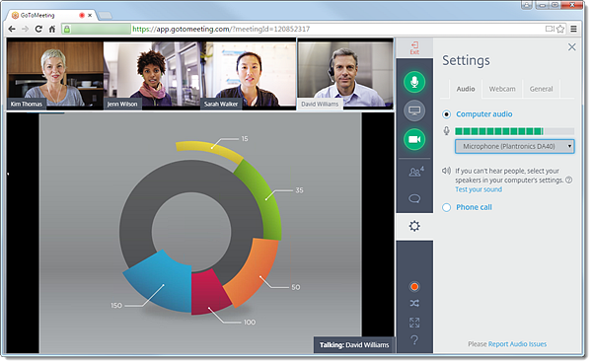Image resolution: width=592 pixels, height=364 pixels.
Task: Click the Exit meeting icon
Action: coord(414,48)
